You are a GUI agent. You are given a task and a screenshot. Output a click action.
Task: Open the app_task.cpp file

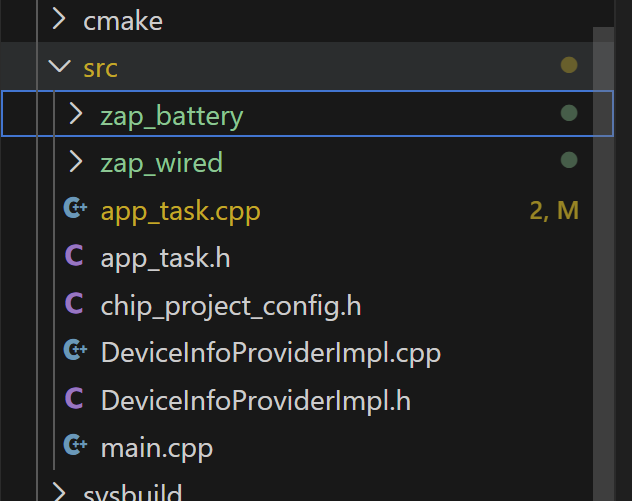(x=180, y=211)
